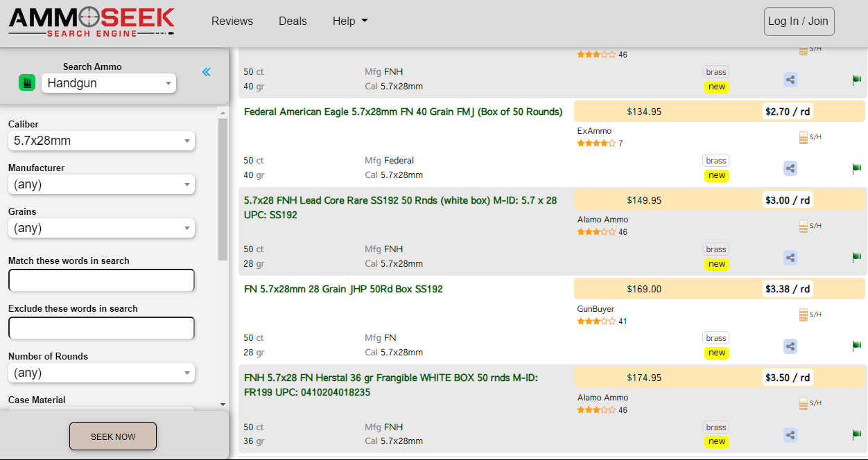The image size is (868, 460).
Task: Click the $149.95 price
Action: pyautogui.click(x=644, y=200)
